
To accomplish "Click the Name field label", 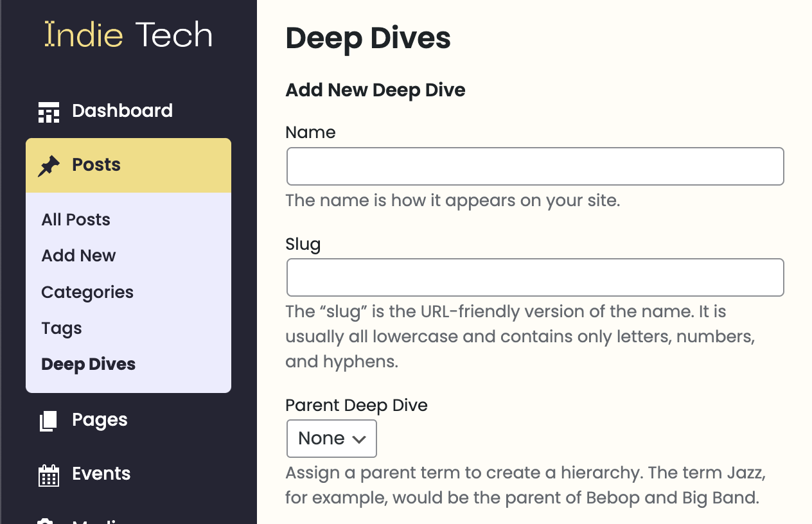I will [310, 132].
